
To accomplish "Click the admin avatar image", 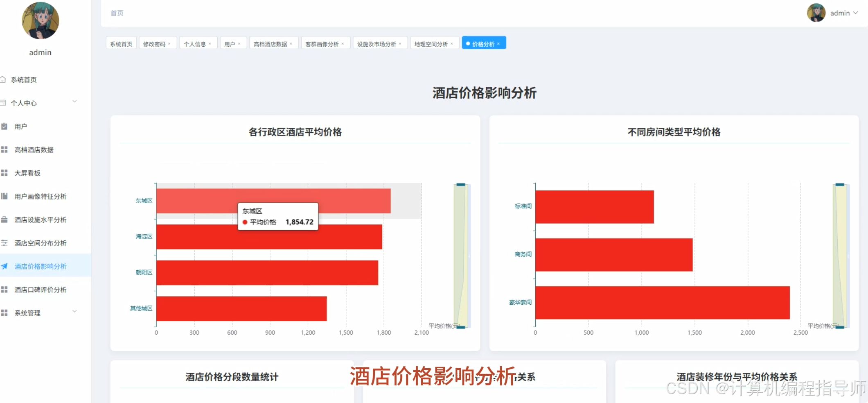I will click(816, 13).
